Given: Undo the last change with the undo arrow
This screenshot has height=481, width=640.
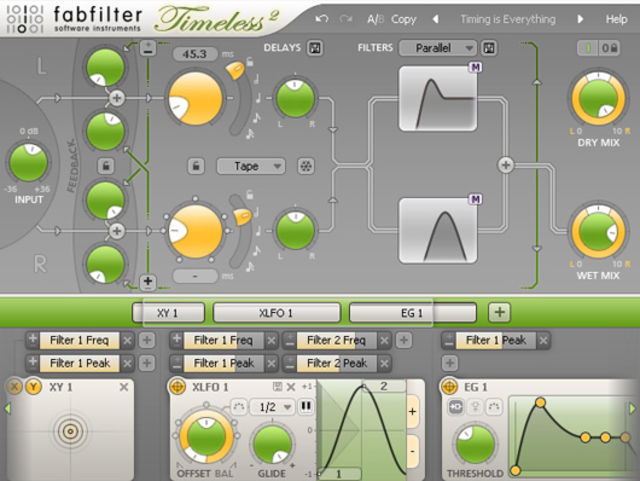Looking at the screenshot, I should [x=322, y=19].
